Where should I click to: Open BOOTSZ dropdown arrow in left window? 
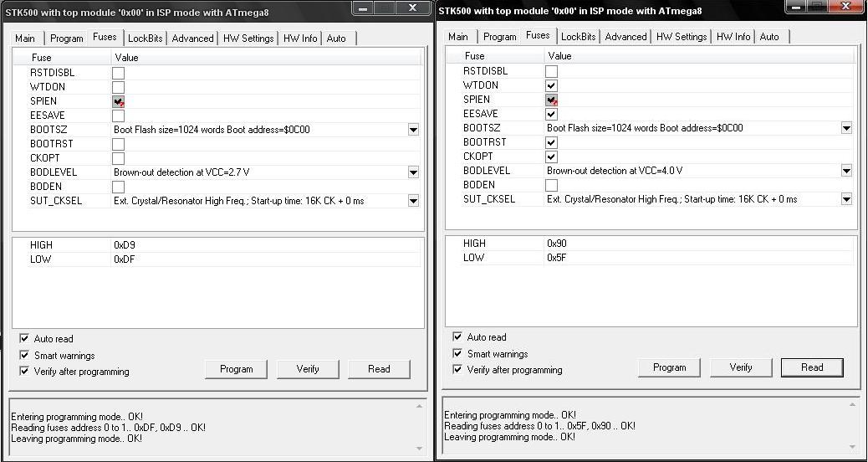tap(413, 130)
